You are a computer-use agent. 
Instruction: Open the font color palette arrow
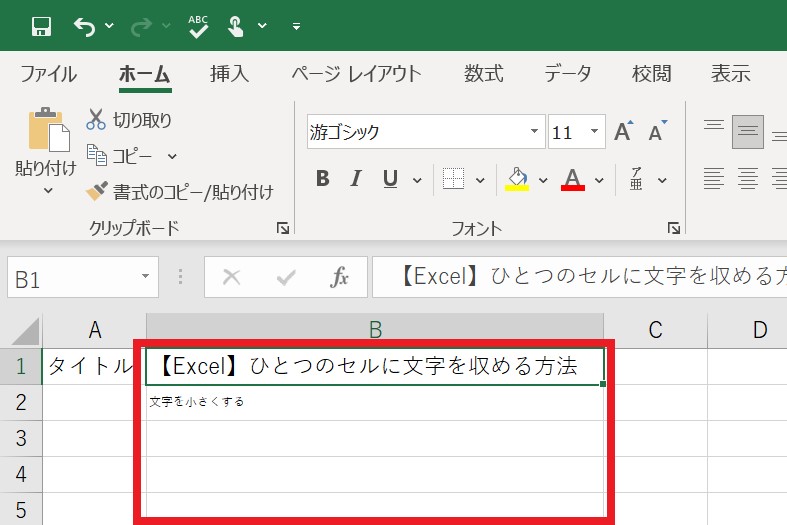[x=599, y=180]
